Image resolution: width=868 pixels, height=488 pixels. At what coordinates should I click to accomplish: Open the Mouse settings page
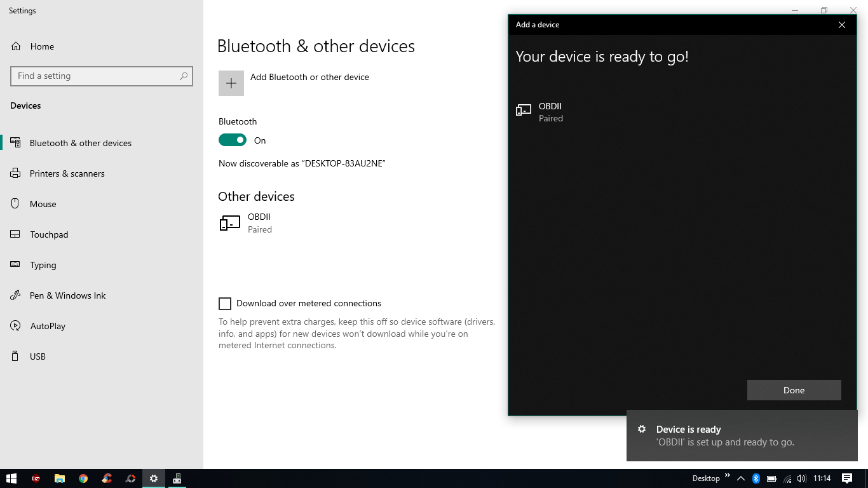pyautogui.click(x=43, y=204)
